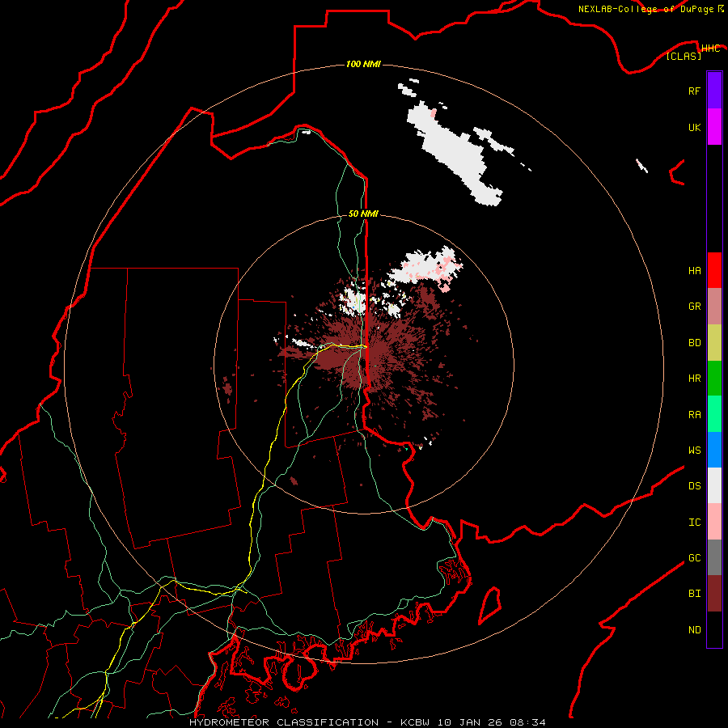Select the WS blue legend swatch

tap(714, 450)
